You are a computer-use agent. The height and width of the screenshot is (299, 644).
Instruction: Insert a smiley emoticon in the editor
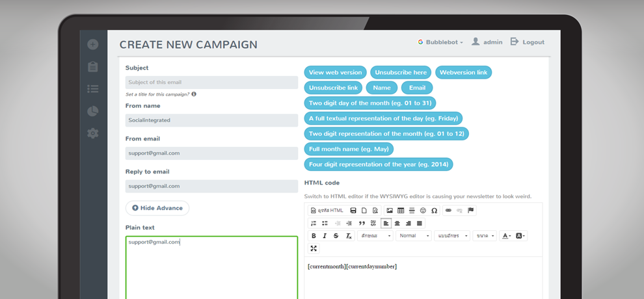click(x=423, y=211)
